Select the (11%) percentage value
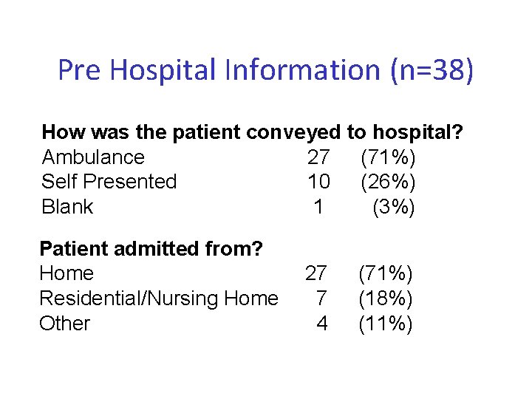 click(386, 324)
